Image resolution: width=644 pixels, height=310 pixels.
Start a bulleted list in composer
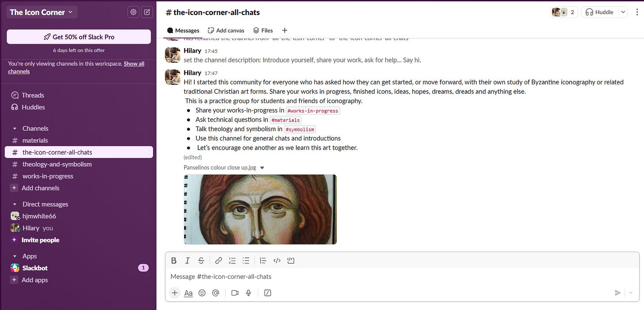(x=246, y=261)
